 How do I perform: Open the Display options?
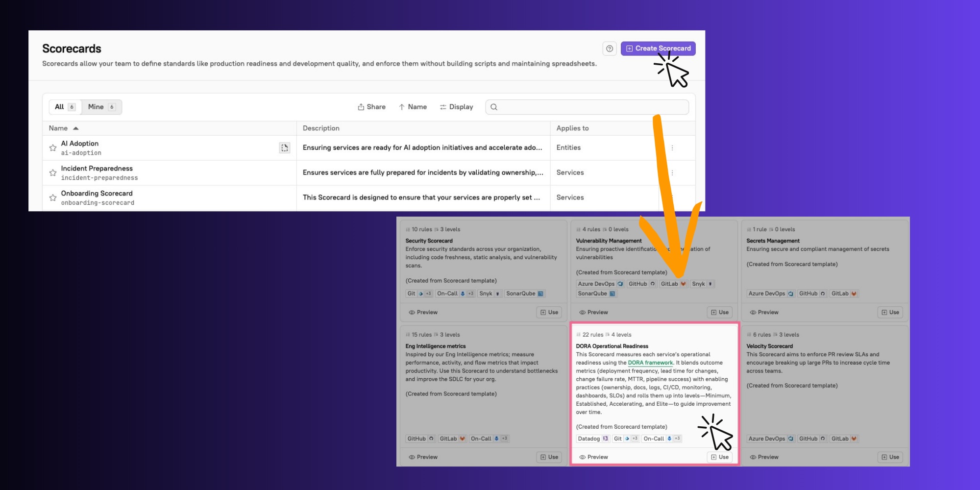pyautogui.click(x=456, y=107)
